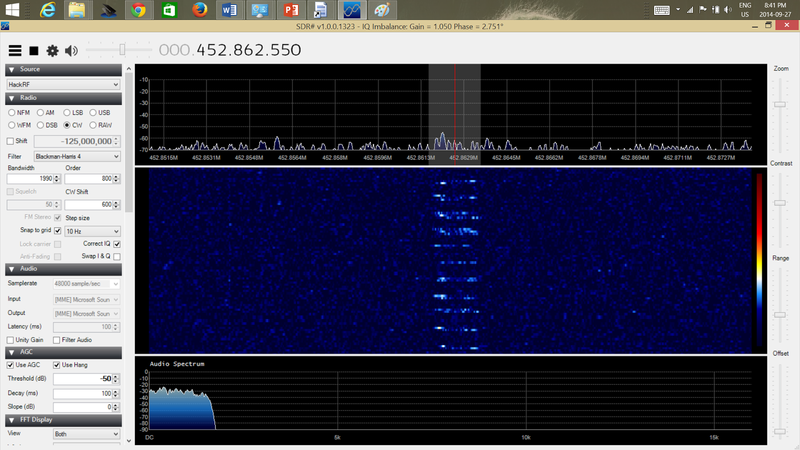Screen dimensions: 800x450
Task: Launch Firefox from taskbar
Action: [x=199, y=10]
